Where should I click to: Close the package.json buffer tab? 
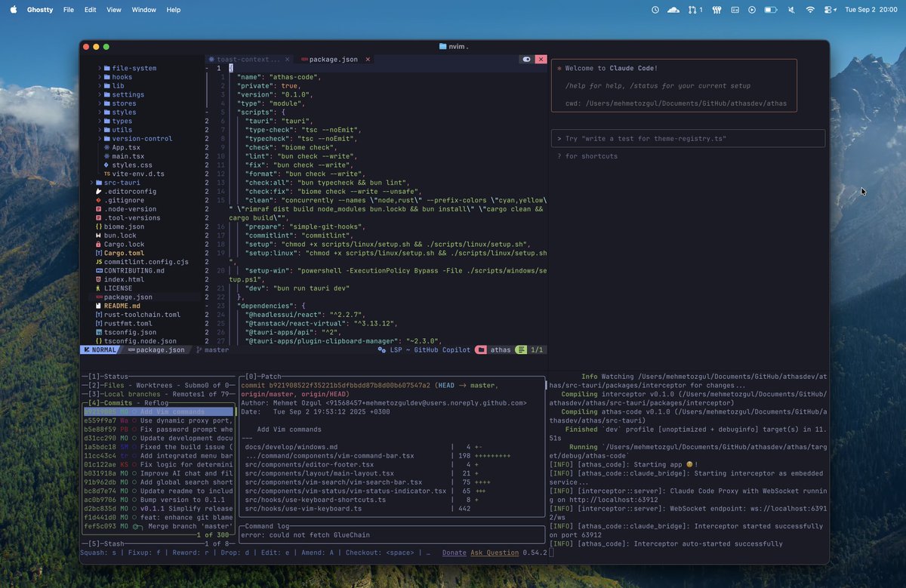pyautogui.click(x=368, y=59)
